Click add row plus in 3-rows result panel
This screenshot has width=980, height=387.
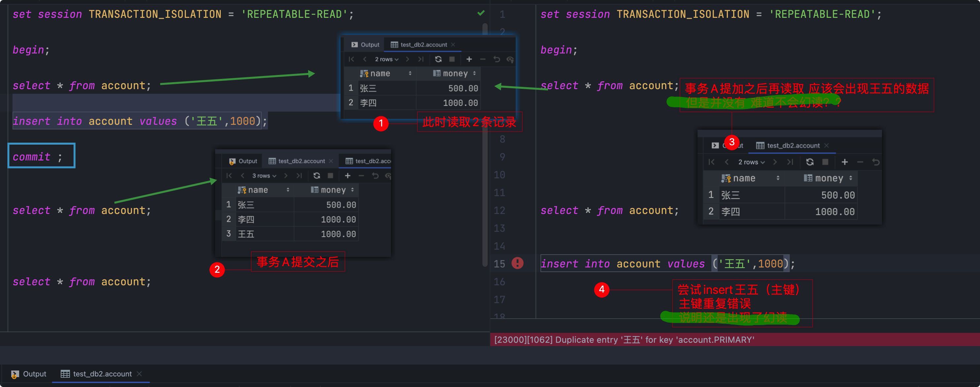tap(347, 175)
